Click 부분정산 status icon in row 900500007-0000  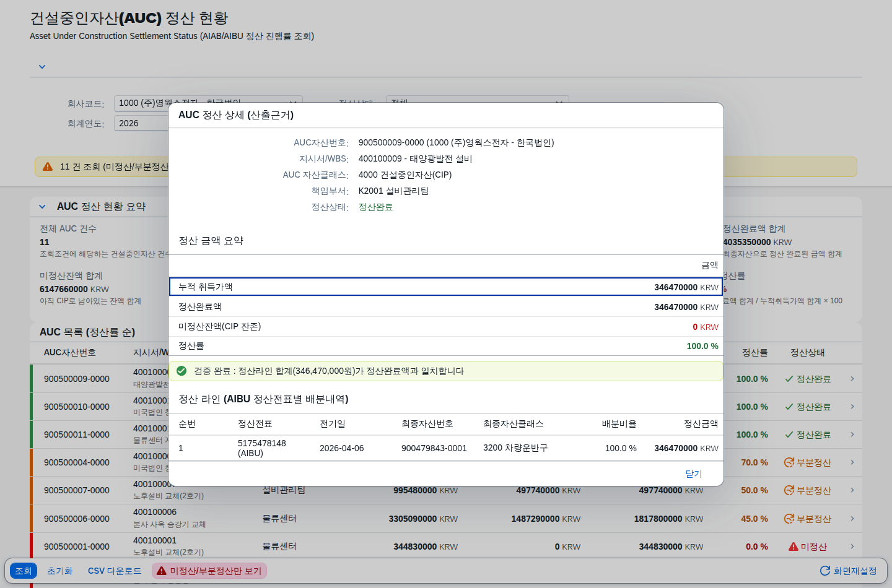[789, 490]
